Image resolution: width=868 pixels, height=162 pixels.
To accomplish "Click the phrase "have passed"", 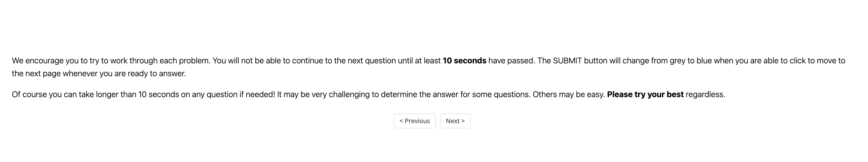I will coord(511,61).
